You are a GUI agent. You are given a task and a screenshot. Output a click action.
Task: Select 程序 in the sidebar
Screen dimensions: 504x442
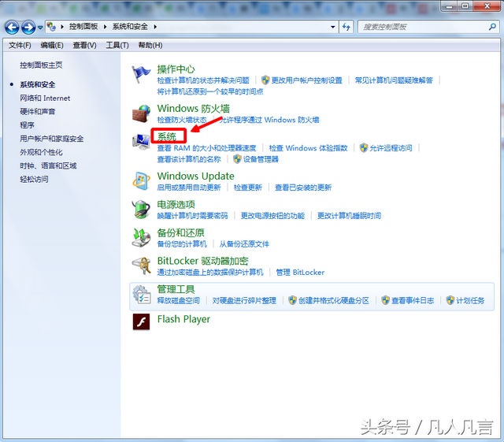(27, 125)
